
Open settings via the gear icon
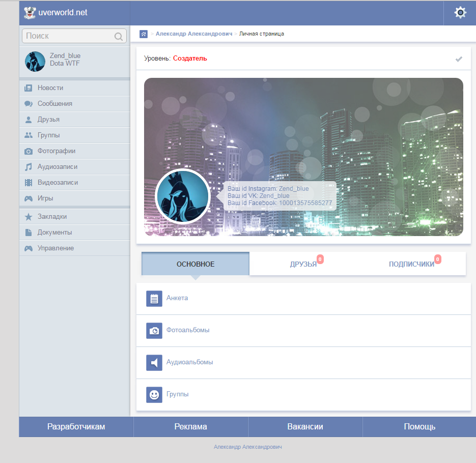[x=460, y=13]
